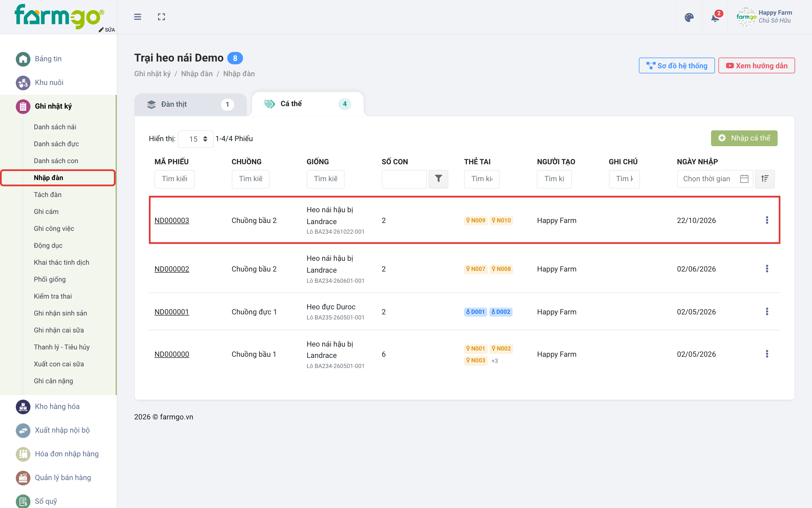Click ear tag N009
Viewport: 812px width, 508px height.
[475, 220]
